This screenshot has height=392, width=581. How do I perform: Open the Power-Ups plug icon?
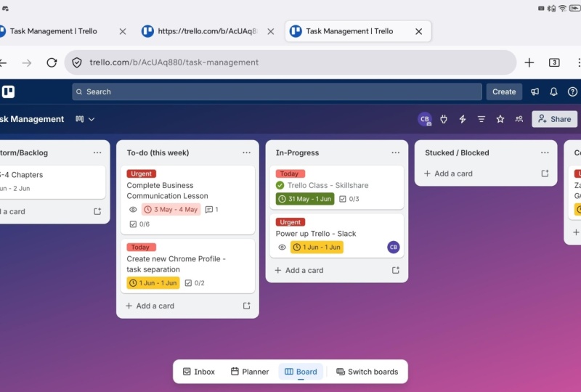[x=444, y=119]
